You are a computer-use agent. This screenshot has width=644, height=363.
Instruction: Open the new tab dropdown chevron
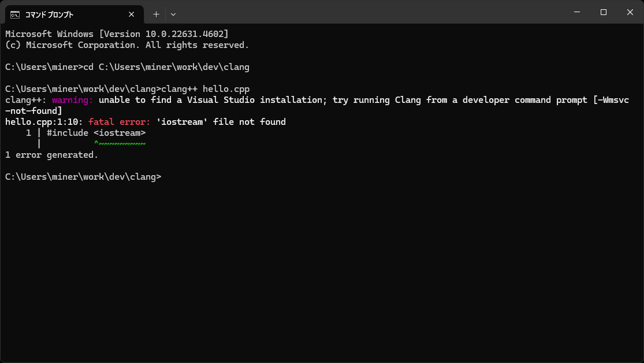click(173, 14)
